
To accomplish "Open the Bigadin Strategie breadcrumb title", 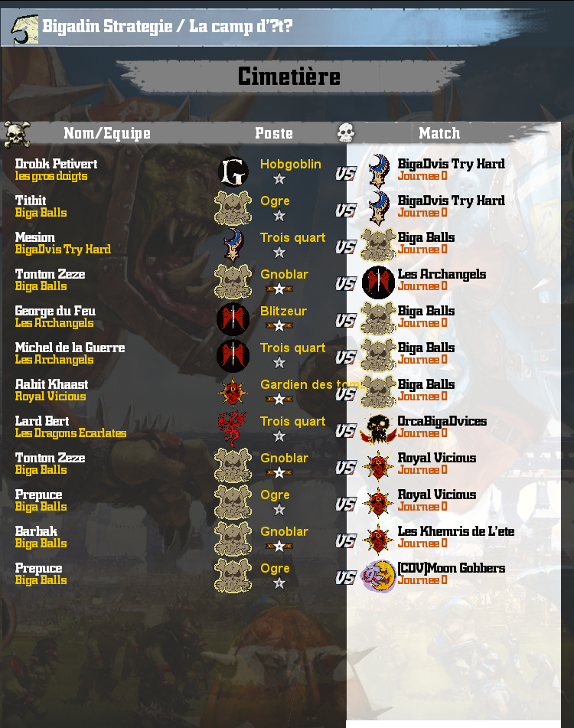I will pos(107,27).
